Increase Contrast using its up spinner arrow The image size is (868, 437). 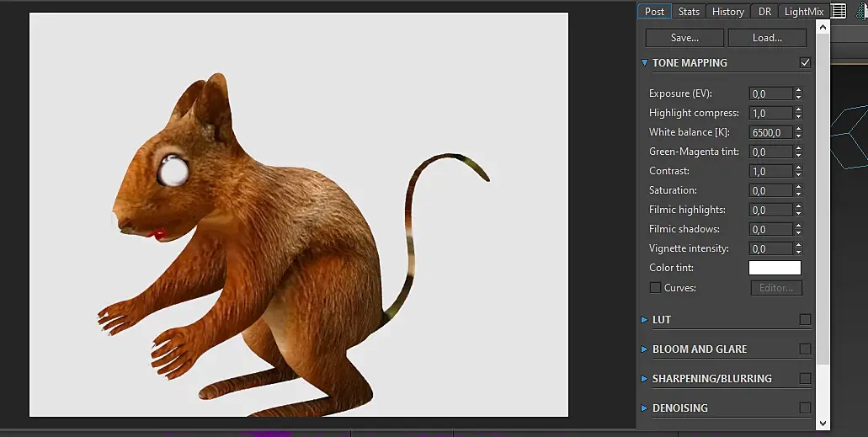point(798,168)
